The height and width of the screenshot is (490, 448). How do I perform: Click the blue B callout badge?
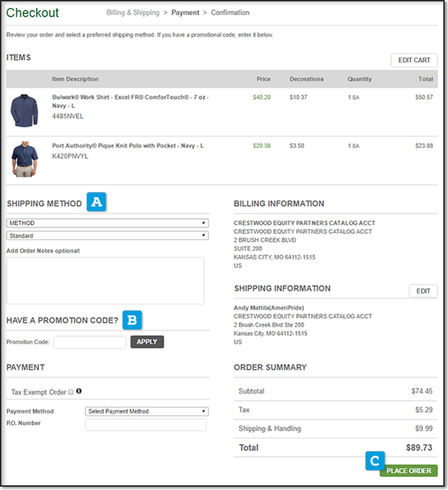click(x=132, y=320)
